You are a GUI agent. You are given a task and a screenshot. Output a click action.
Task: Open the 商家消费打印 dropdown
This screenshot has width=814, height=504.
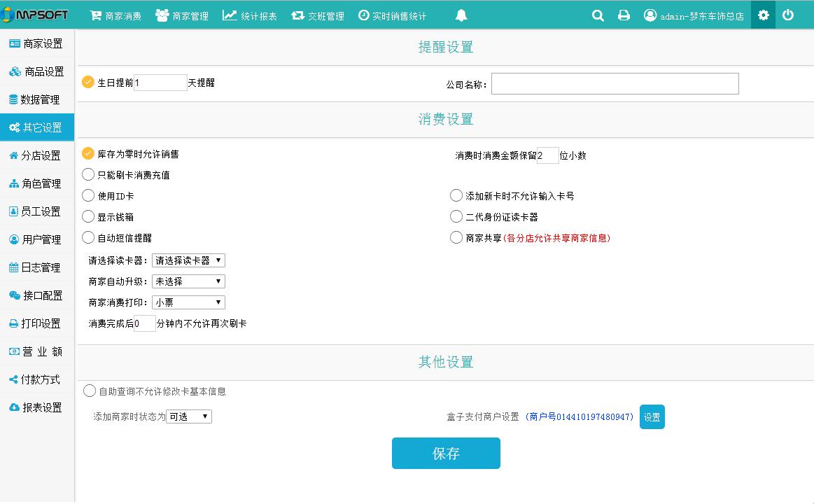189,302
